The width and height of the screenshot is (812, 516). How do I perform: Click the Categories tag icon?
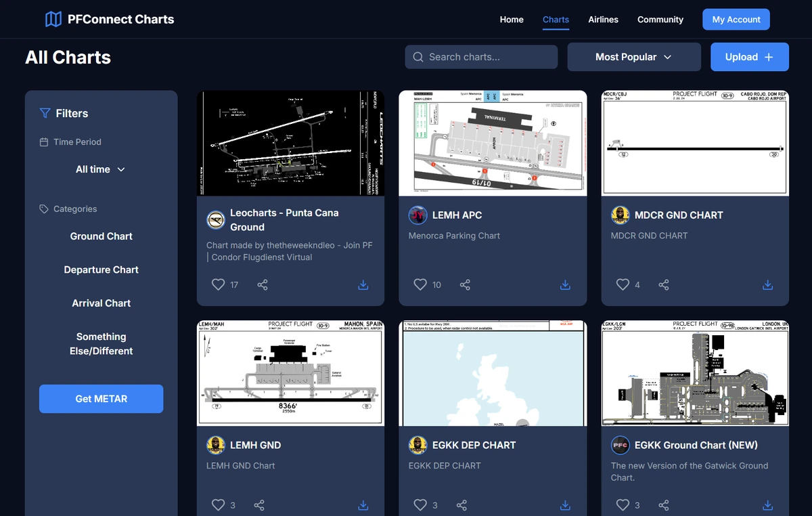[x=43, y=209]
